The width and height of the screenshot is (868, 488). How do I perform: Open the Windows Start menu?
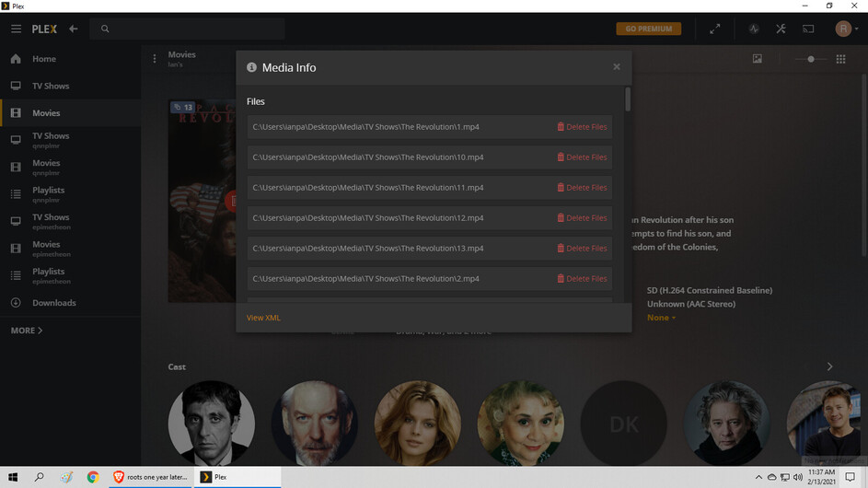(13, 477)
